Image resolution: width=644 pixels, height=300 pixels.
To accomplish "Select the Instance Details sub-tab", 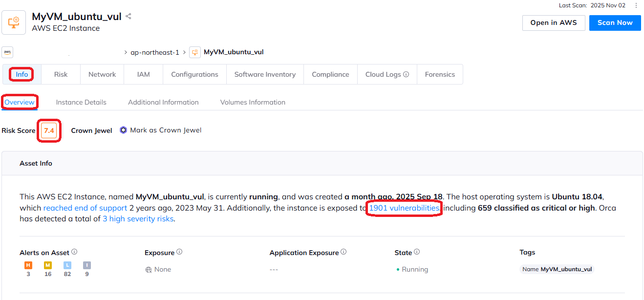I will (x=81, y=102).
